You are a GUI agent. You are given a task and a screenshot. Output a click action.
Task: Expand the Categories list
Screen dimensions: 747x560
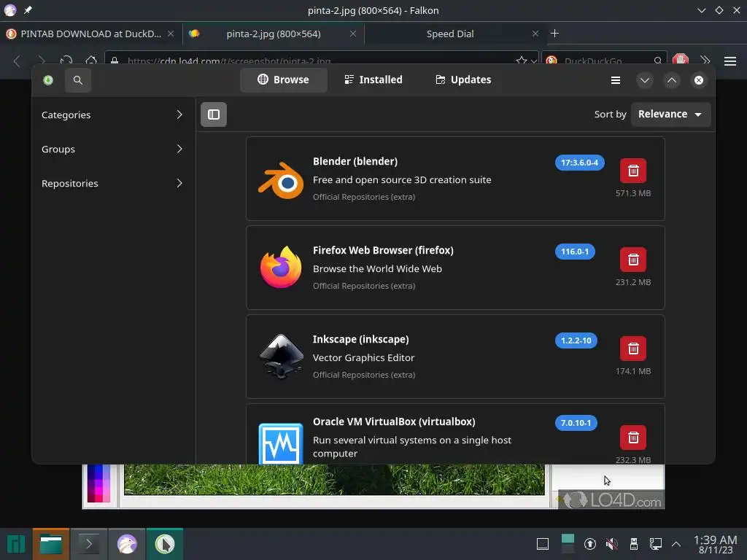112,114
